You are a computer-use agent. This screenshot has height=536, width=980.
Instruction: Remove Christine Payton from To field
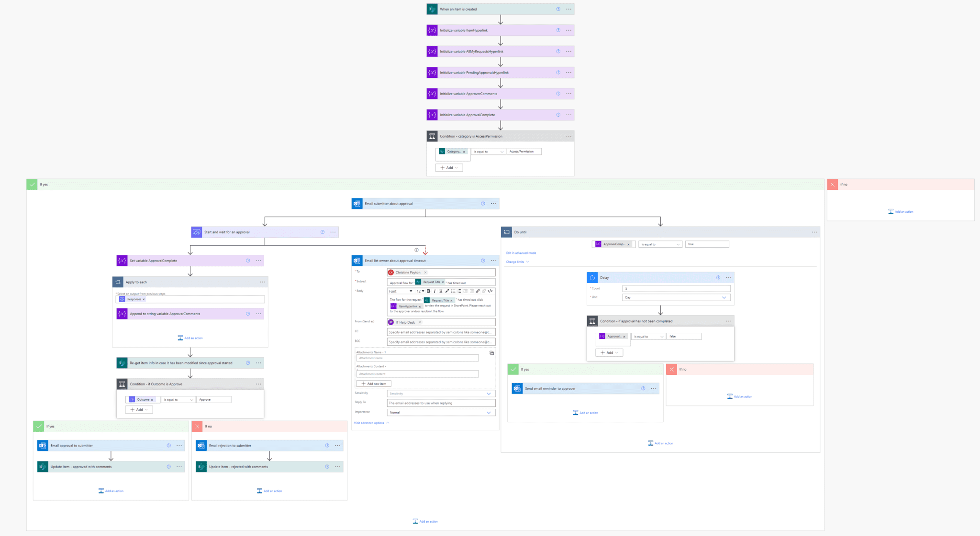coord(425,273)
